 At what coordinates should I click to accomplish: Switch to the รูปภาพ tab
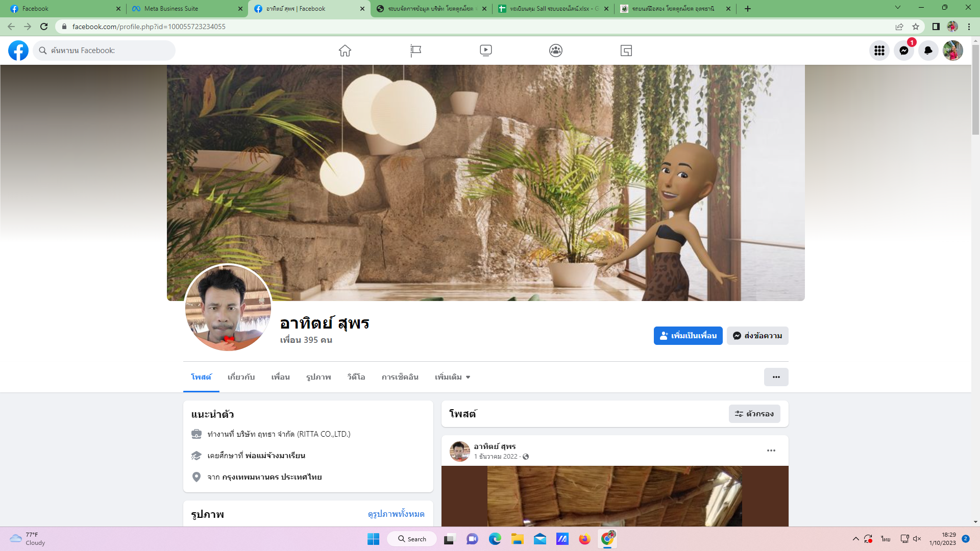(x=318, y=377)
